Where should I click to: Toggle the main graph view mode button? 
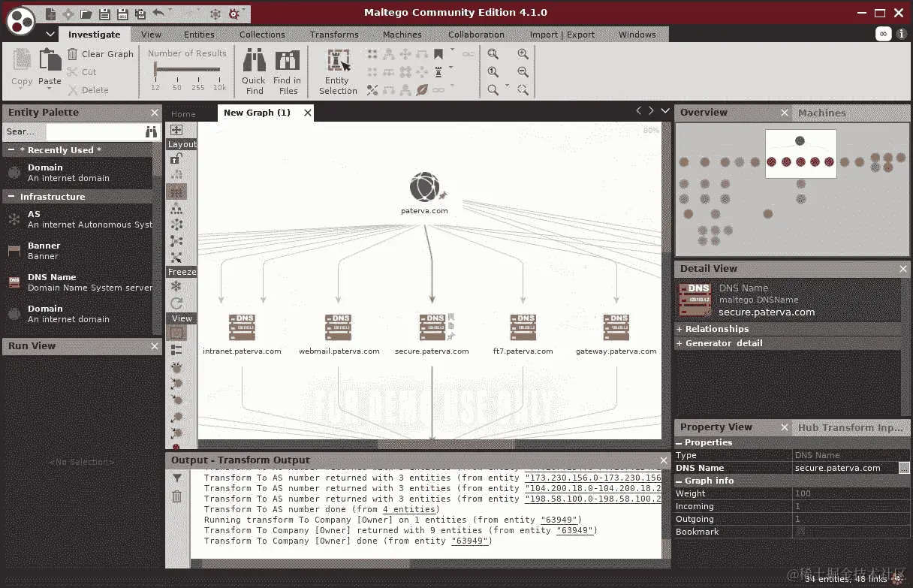click(176, 333)
